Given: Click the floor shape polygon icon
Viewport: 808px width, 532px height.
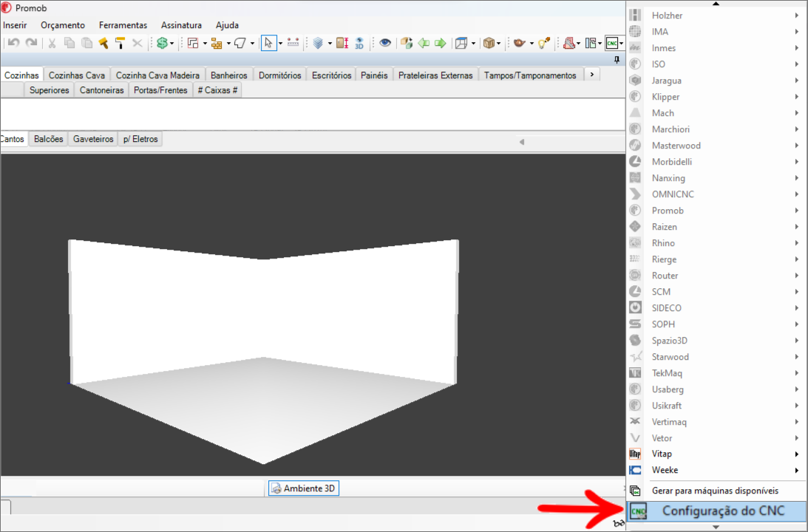Looking at the screenshot, I should pos(240,44).
